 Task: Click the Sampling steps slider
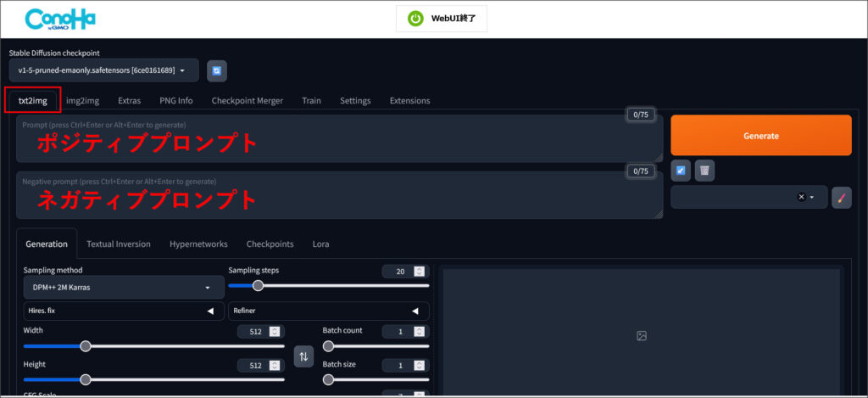(329, 285)
